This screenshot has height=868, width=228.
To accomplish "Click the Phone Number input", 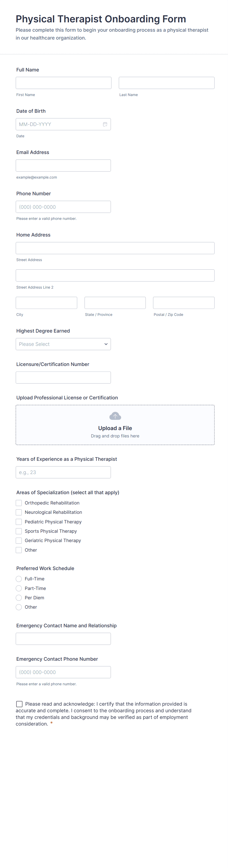I will coord(63,207).
